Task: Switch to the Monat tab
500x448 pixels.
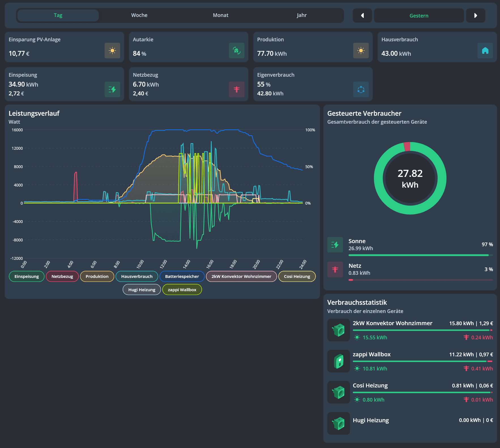Action: [x=221, y=15]
